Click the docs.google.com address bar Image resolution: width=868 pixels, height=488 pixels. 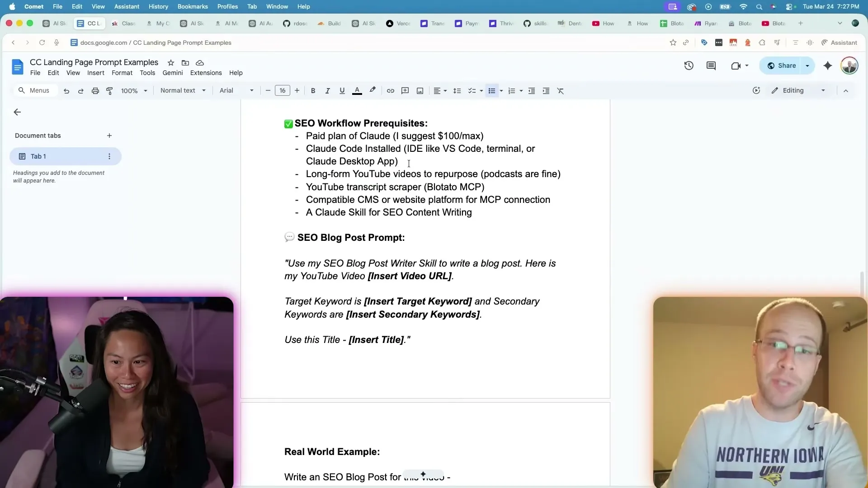click(x=156, y=42)
